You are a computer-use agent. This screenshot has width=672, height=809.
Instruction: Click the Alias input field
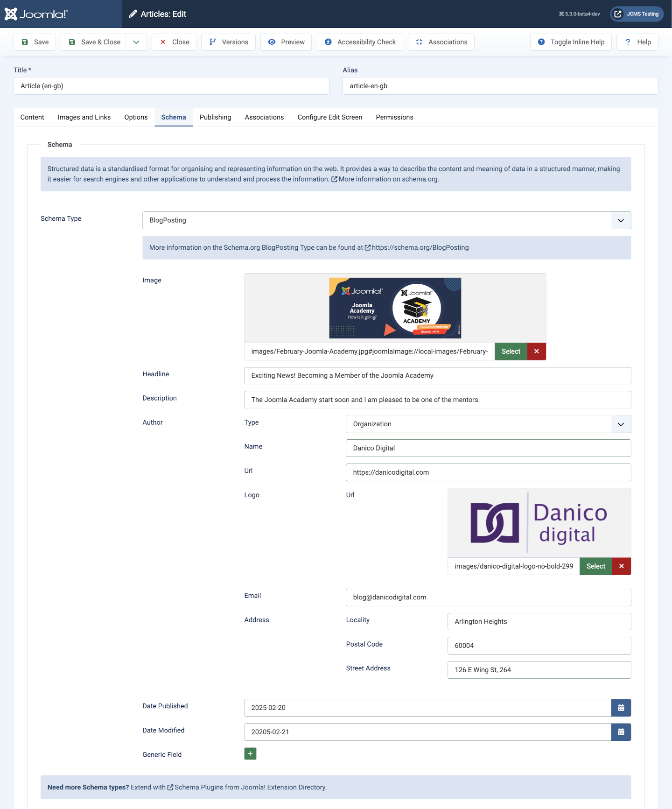(x=500, y=86)
